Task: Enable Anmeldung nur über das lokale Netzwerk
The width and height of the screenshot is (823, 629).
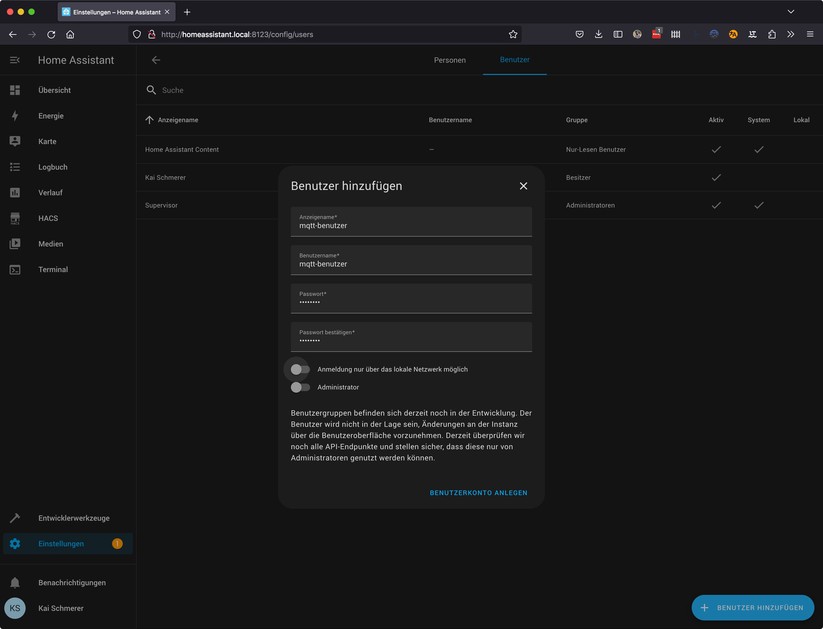Action: pos(299,369)
